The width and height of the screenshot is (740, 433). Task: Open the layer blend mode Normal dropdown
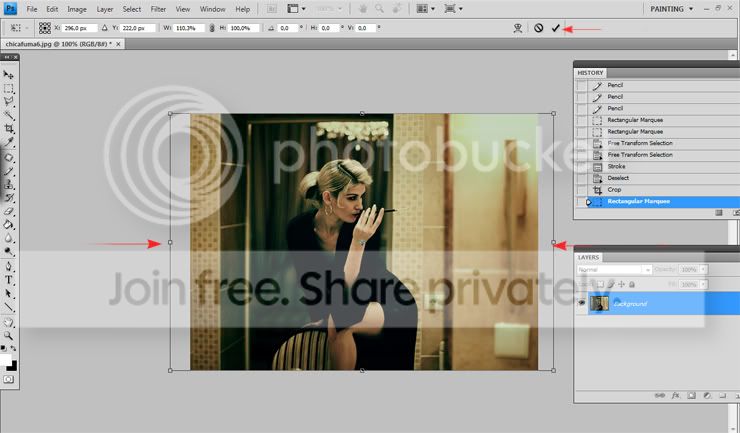(614, 270)
